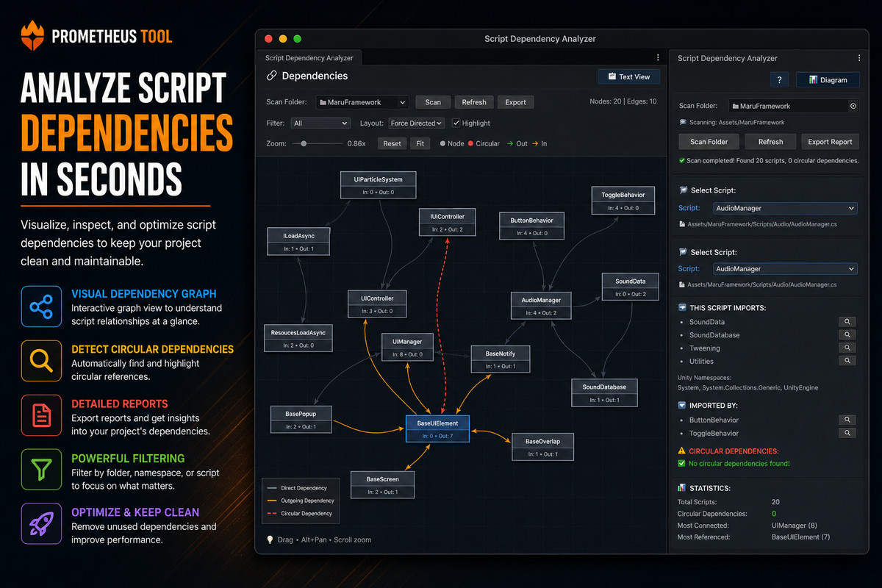Collapse the IMPORTED BY section

point(683,405)
